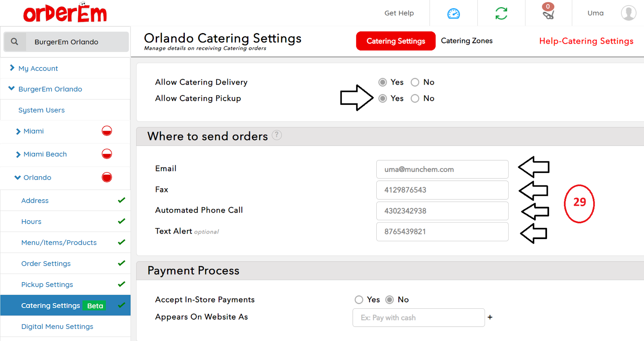Click the green refresh sync icon
Screen dimensions: 644x341
coord(501,13)
